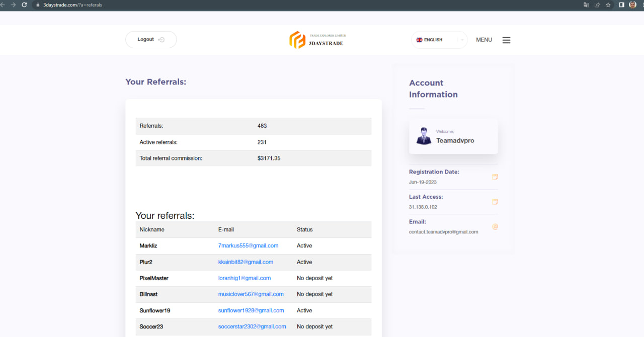Screen dimensions: 644x337
Task: Expand the ENGLISH language dropdown
Action: coord(439,40)
